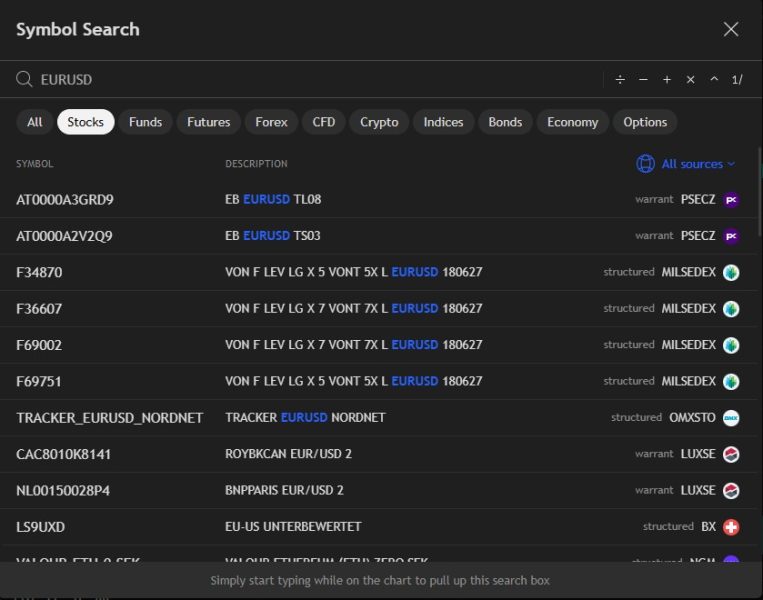Close the Symbol Search dialog

point(731,29)
